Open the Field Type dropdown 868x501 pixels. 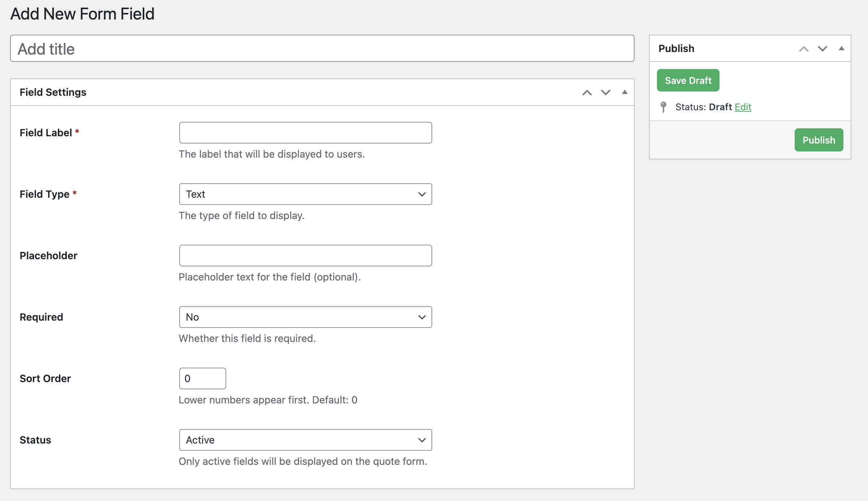coord(305,194)
